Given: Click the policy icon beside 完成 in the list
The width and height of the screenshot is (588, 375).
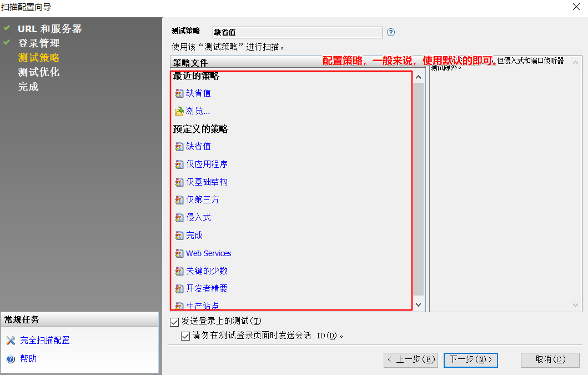Looking at the screenshot, I should click(x=179, y=236).
